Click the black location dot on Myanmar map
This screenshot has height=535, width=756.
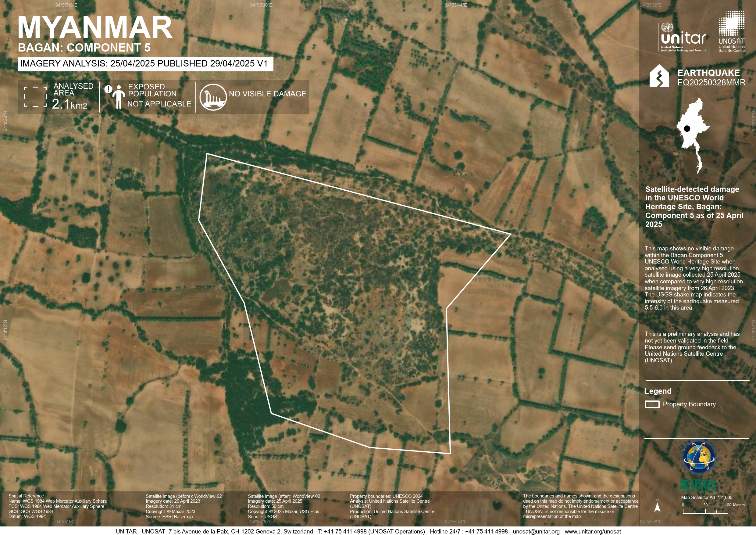687,129
